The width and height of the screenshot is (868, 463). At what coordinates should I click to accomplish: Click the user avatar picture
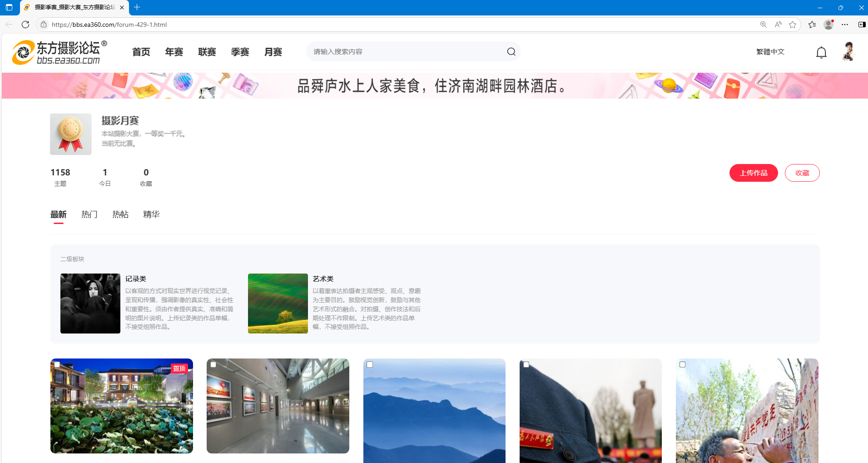[848, 52]
